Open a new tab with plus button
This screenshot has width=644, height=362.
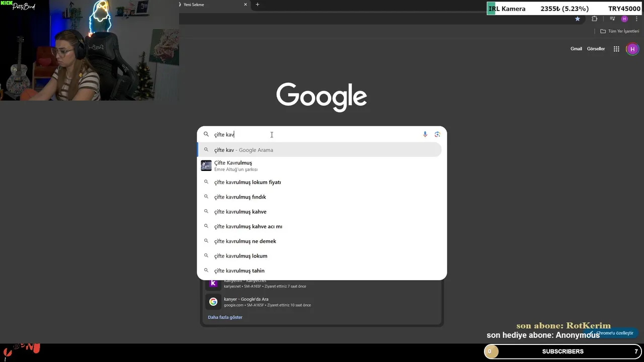tap(258, 5)
